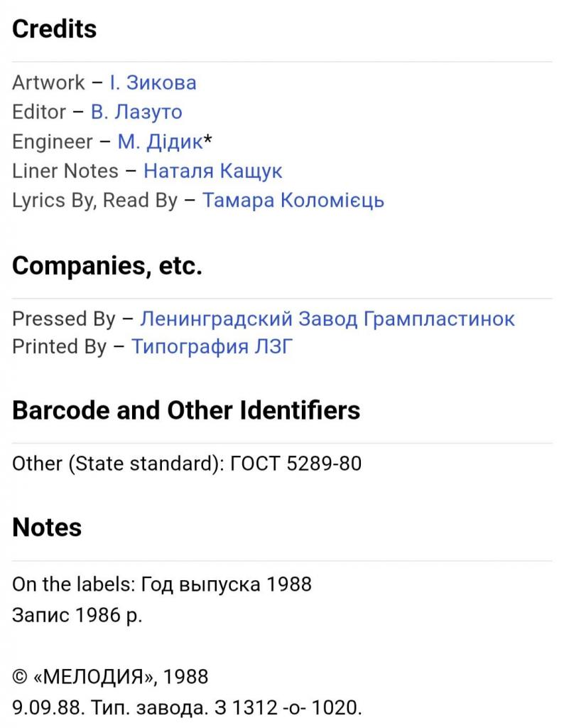
Task: Click the "Liner Notes" role label
Action: pyautogui.click(x=65, y=171)
